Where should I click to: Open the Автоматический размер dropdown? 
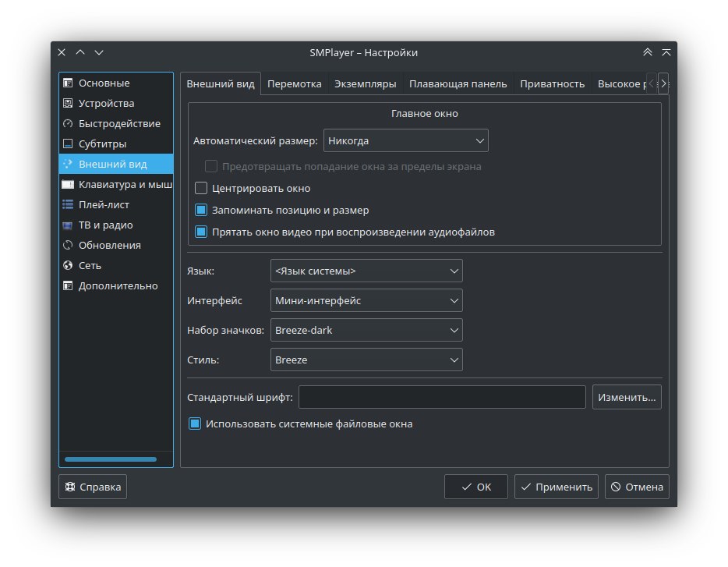coord(406,141)
